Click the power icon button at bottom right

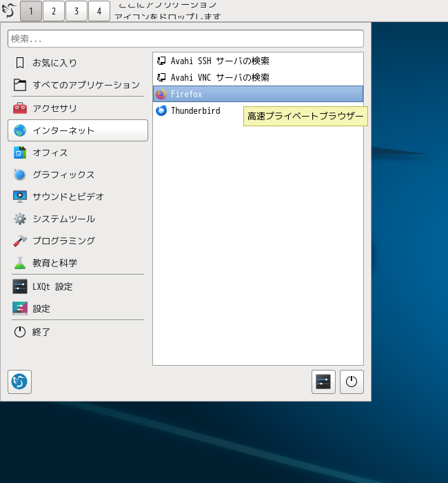click(352, 382)
